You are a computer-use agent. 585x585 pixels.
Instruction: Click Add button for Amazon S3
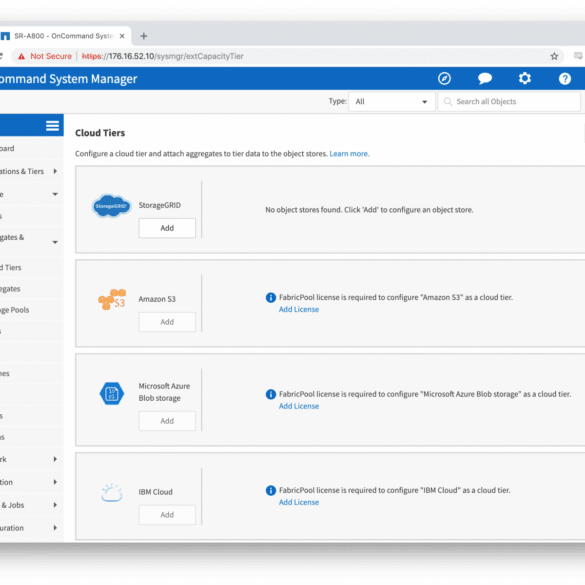(167, 322)
